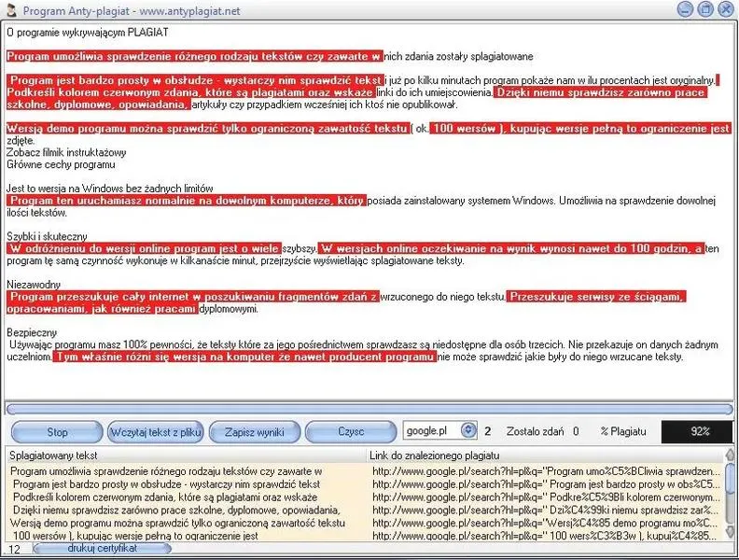Image resolution: width=739 pixels, height=560 pixels.
Task: Click the drukuj certyfikat button
Action: pos(103,548)
